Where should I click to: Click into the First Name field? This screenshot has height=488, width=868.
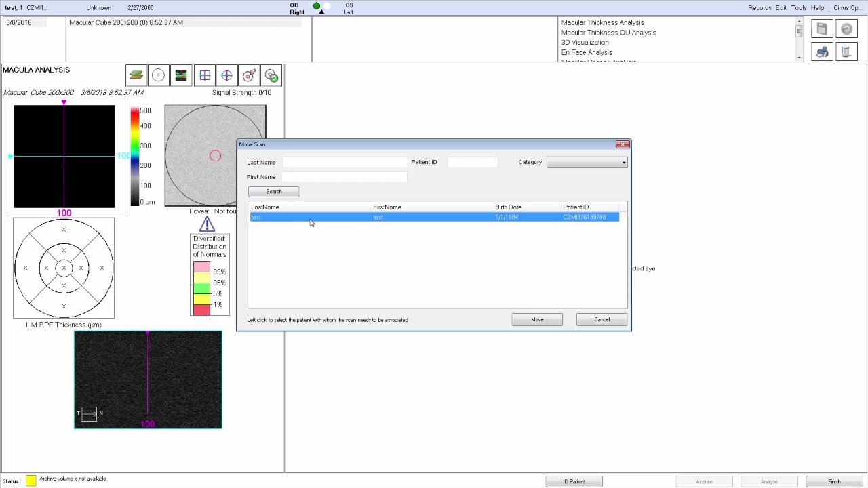point(344,177)
